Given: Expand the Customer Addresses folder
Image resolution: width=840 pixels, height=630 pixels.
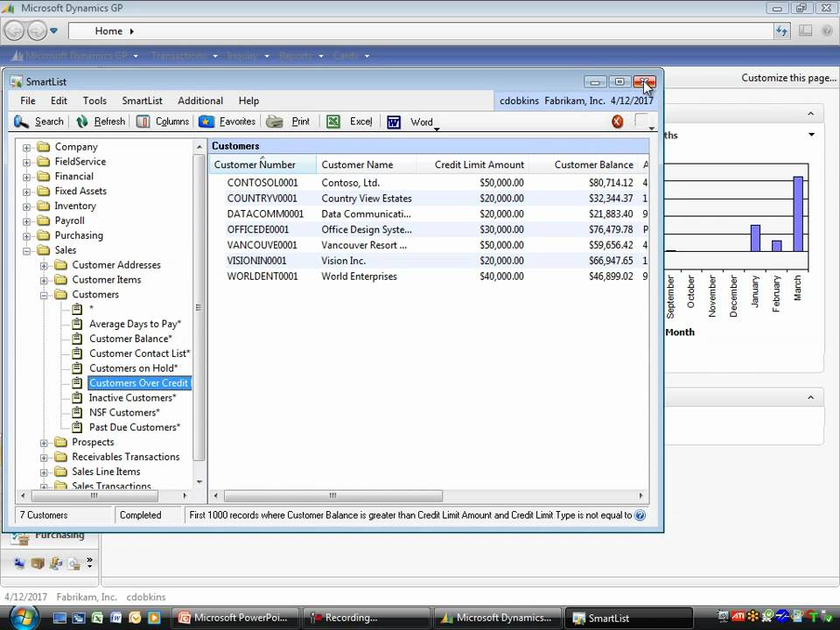Looking at the screenshot, I should (x=44, y=265).
